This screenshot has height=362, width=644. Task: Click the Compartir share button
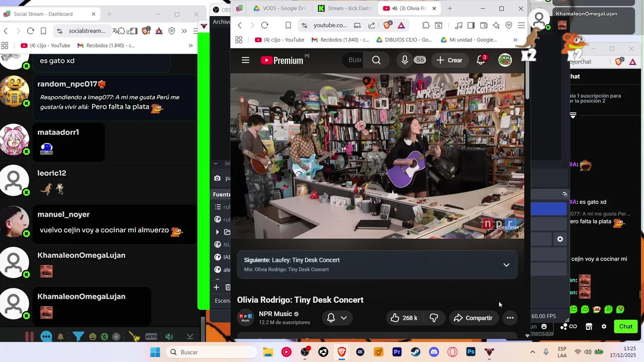(473, 318)
